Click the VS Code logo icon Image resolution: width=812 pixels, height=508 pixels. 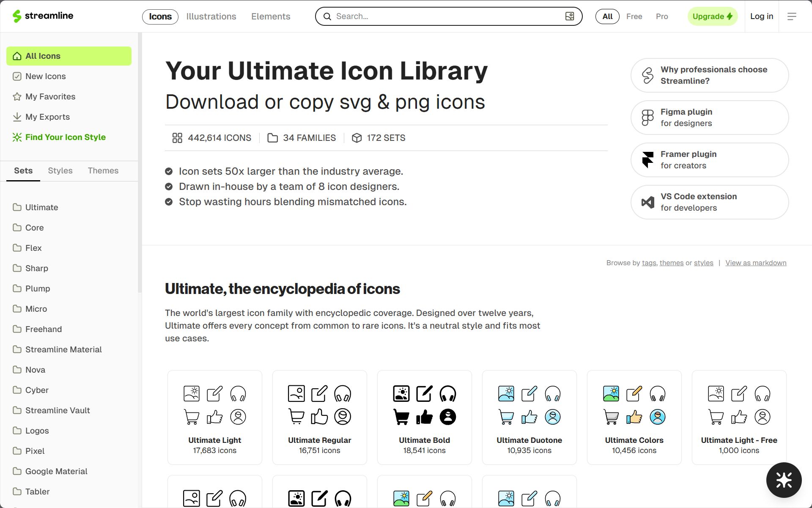click(647, 202)
